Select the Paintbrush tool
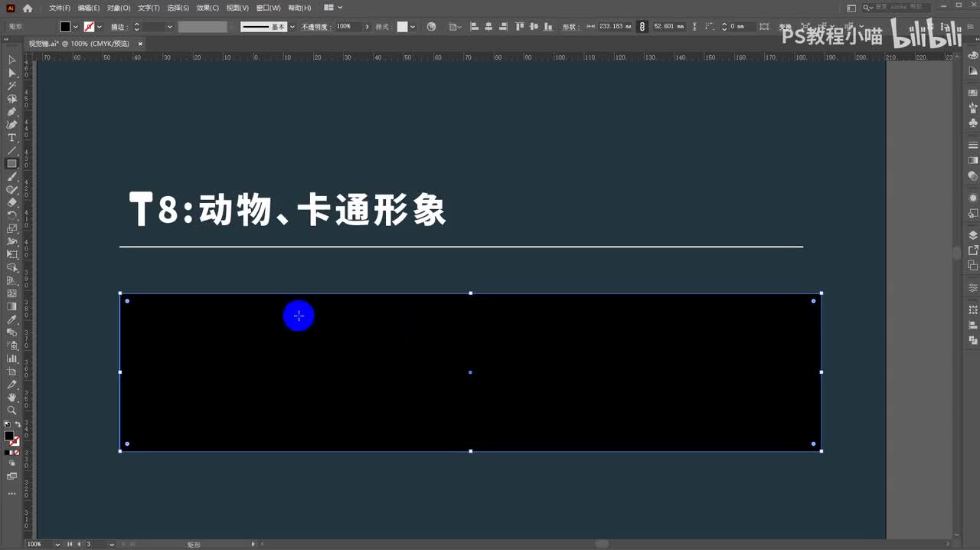Screen dimensions: 980x550 [11, 176]
